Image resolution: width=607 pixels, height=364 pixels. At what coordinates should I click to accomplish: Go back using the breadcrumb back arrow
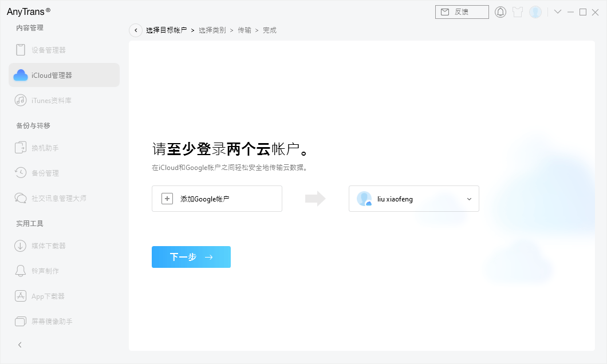click(x=136, y=30)
